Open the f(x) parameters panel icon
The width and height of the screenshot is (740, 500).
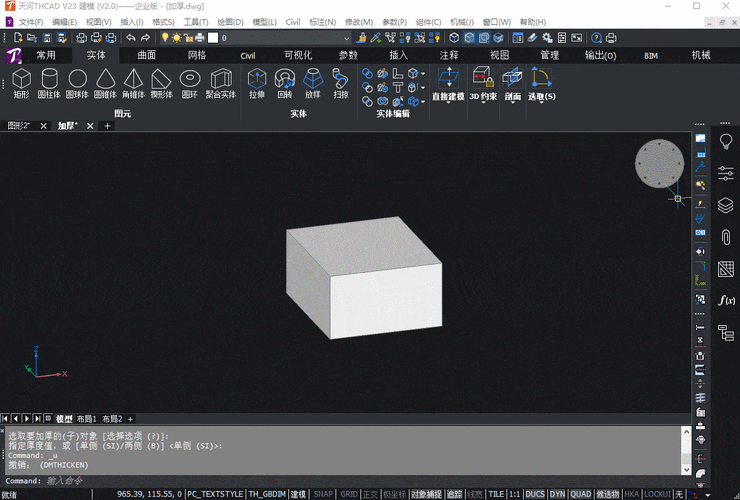[726, 300]
